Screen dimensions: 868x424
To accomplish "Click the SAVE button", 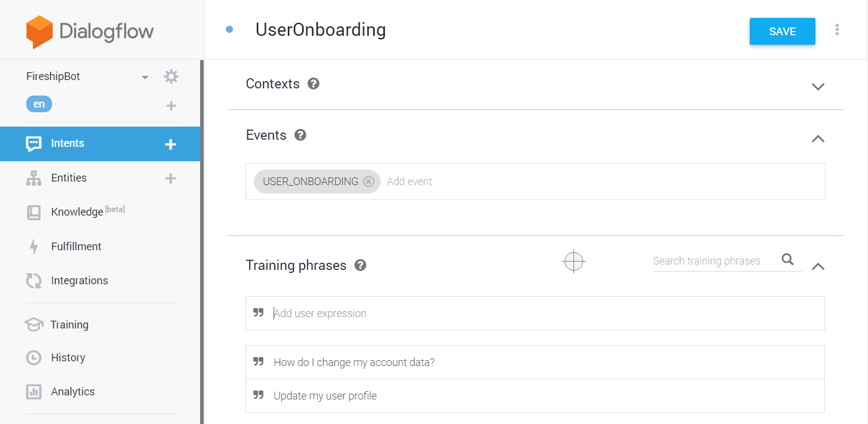I will (782, 32).
